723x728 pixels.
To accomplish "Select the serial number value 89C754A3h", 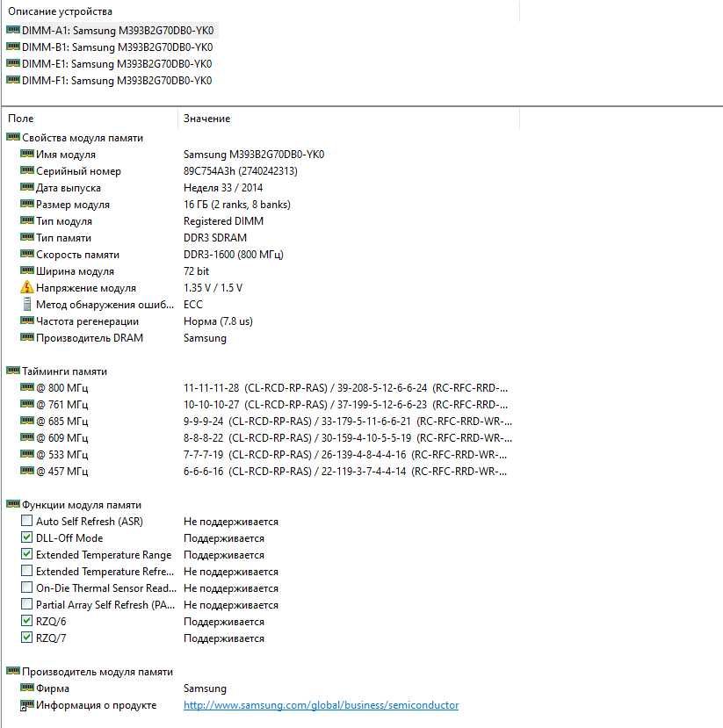I will coord(240,171).
